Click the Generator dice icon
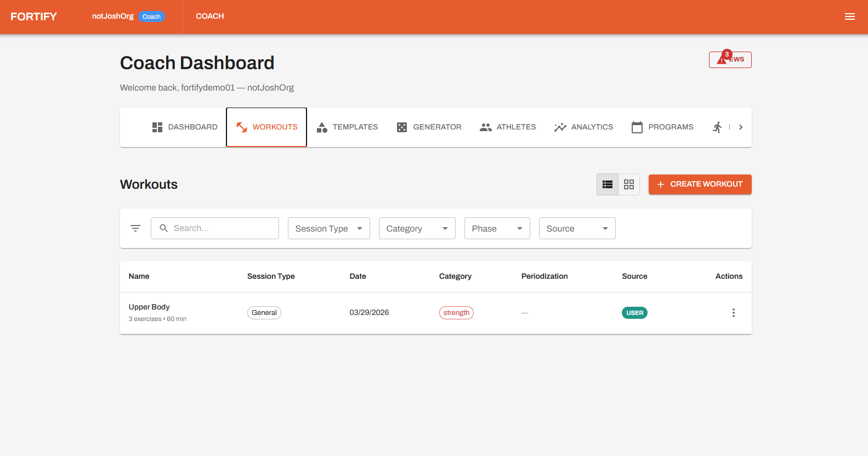 (x=402, y=127)
